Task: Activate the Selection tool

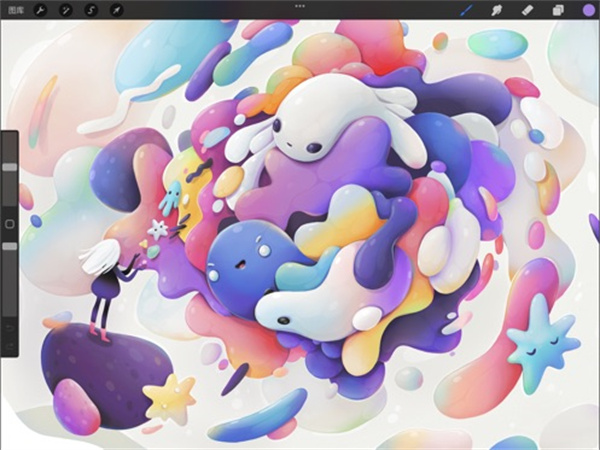Action: (91, 9)
